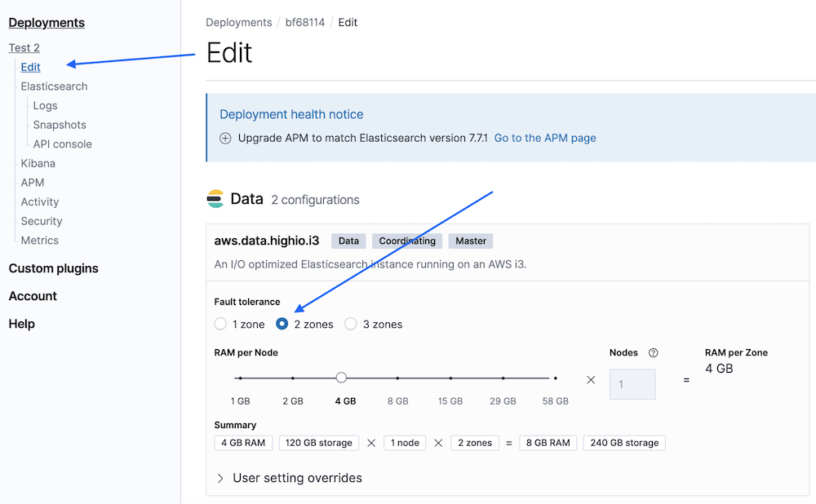Open Snapshots under Elasticsearch
Viewport: 816px width, 504px height.
(x=60, y=125)
